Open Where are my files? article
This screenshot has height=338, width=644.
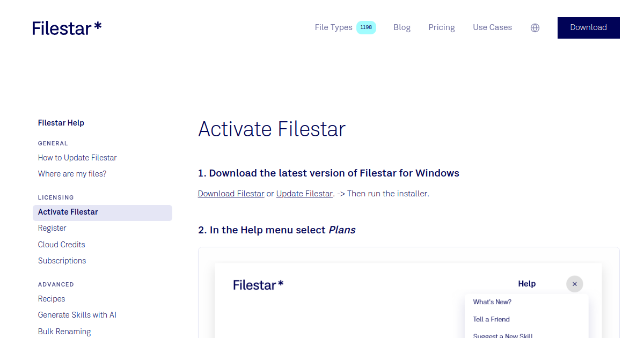(72, 174)
